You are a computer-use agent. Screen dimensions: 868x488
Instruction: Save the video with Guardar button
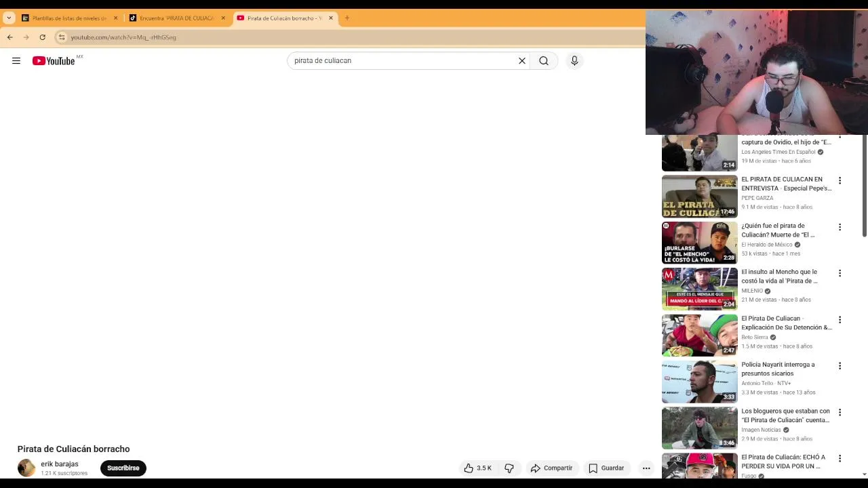tap(606, 468)
